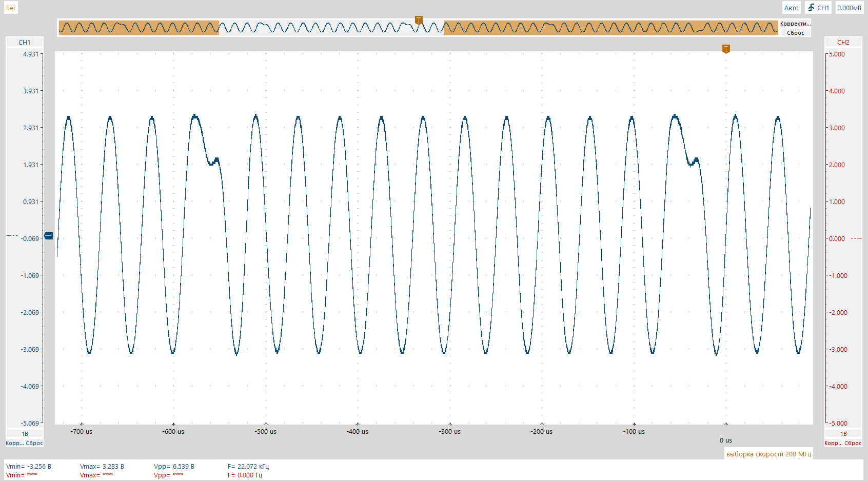The height and width of the screenshot is (482, 868).
Task: Click the CH2 Сброс link
Action: click(x=853, y=443)
